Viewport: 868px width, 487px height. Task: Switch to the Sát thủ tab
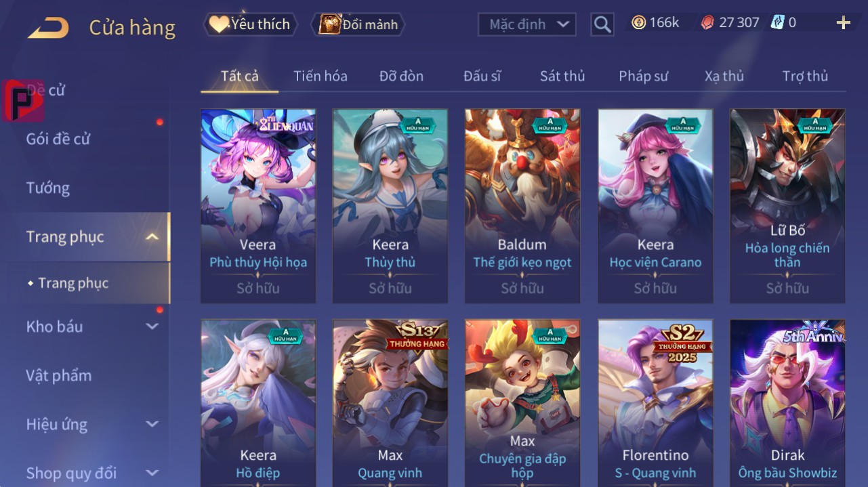[562, 76]
